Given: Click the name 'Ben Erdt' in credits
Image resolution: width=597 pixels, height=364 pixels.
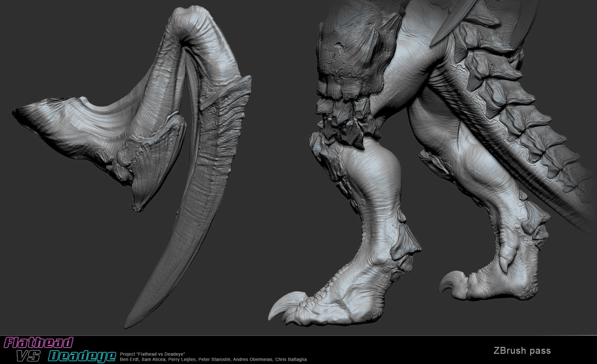Looking at the screenshot, I should click(129, 359).
